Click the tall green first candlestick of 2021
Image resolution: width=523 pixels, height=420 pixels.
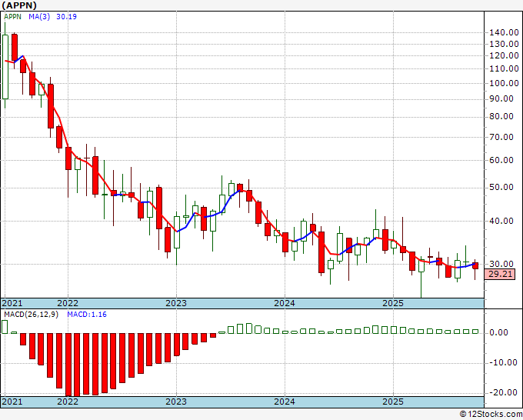click(5, 67)
